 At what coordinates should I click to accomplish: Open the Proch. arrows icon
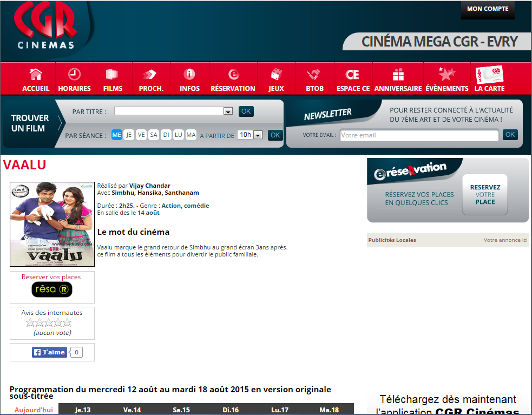[149, 74]
